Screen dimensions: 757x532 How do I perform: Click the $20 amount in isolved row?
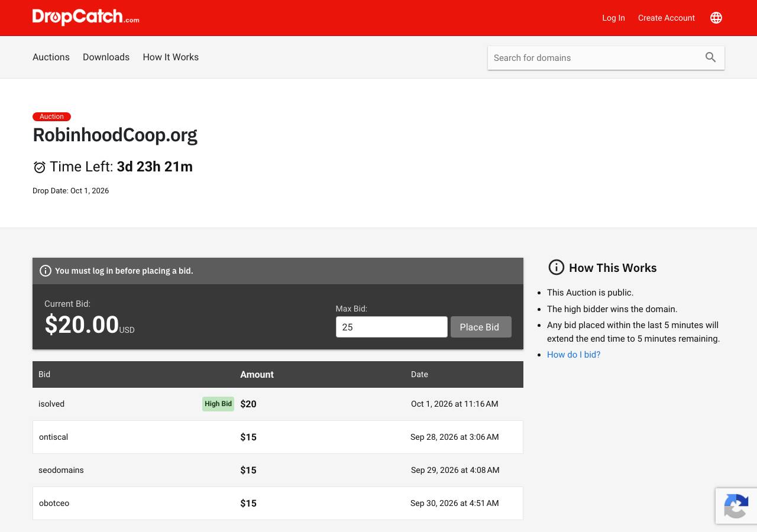tap(248, 404)
